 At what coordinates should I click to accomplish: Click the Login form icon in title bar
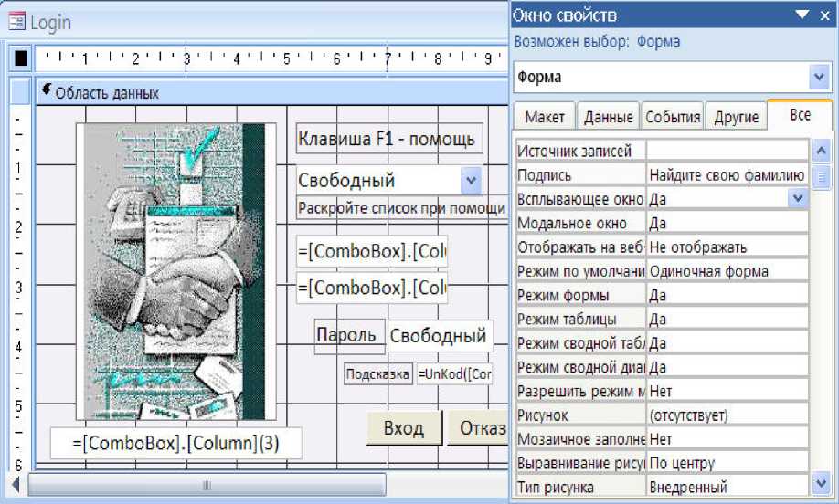coord(16,23)
